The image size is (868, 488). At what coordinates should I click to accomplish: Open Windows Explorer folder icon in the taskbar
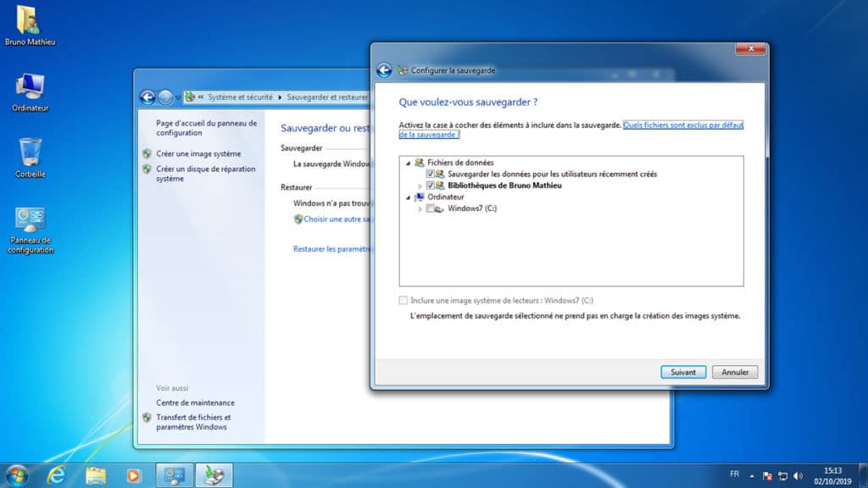tap(95, 474)
